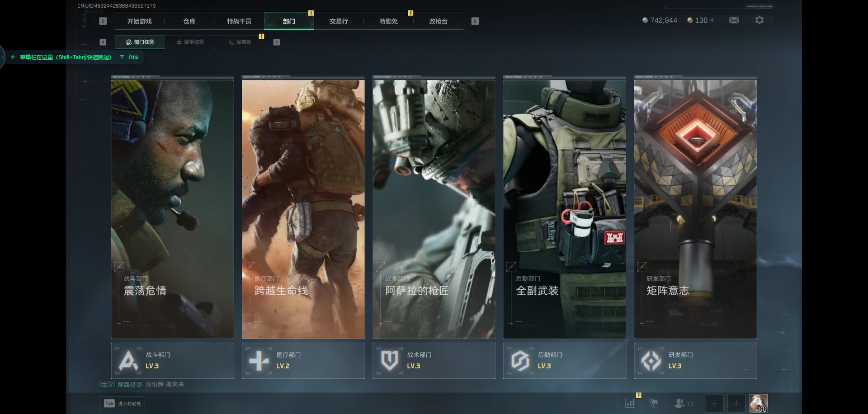This screenshot has width=868, height=414.
Task: Open the flags icon in bottom bar
Action: [654, 403]
